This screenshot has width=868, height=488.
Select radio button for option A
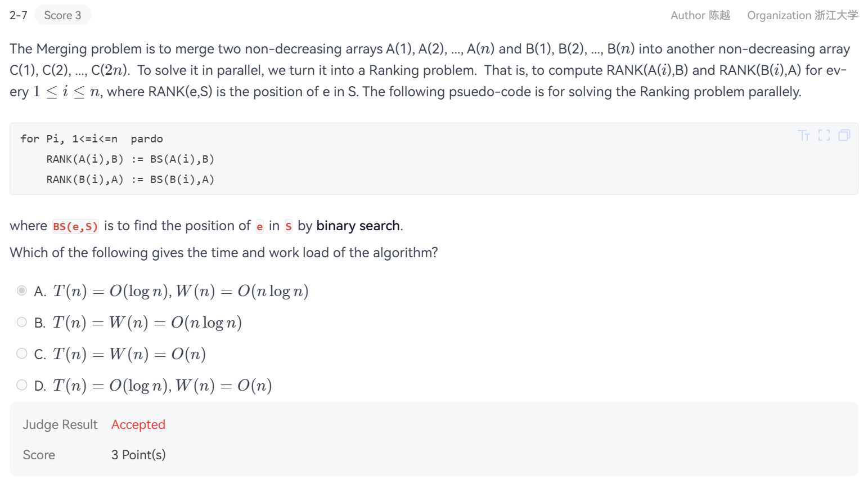[22, 290]
